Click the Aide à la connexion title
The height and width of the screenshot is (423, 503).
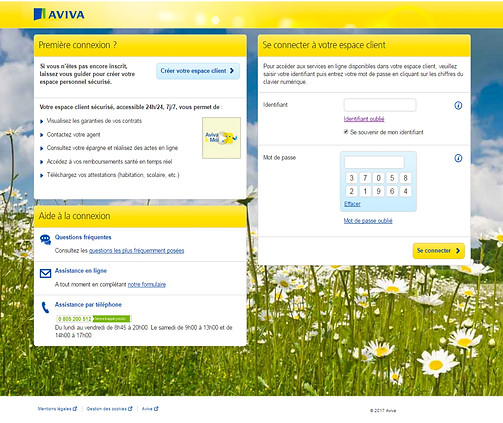[x=74, y=216]
